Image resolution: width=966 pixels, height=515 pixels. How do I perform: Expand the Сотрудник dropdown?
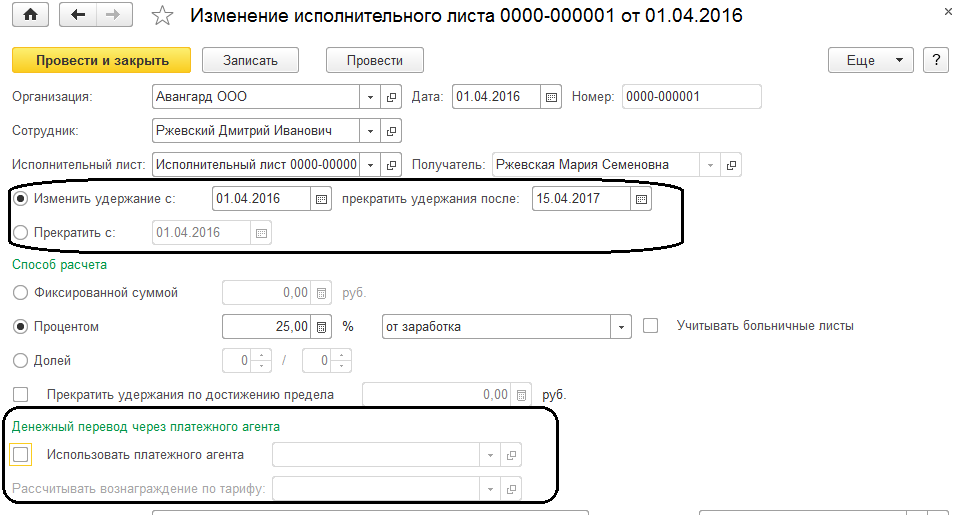(370, 131)
